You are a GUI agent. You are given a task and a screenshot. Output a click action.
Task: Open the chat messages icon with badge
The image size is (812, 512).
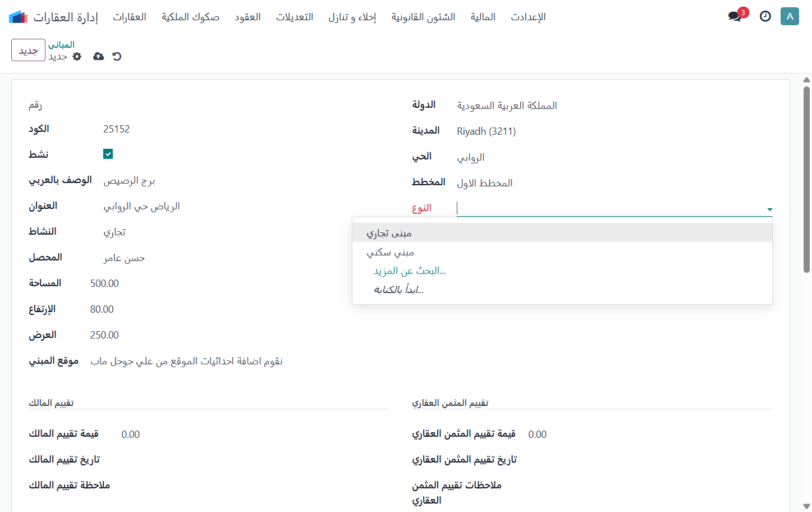coord(736,16)
